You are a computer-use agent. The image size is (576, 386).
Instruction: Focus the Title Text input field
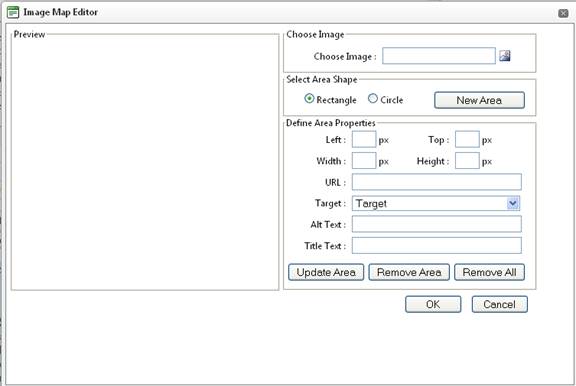(437, 245)
